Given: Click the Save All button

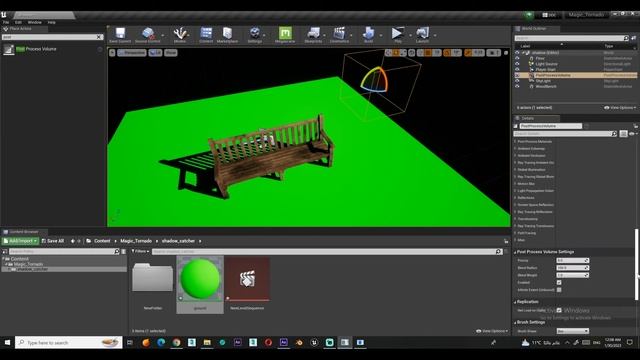Looking at the screenshot, I should (53, 241).
